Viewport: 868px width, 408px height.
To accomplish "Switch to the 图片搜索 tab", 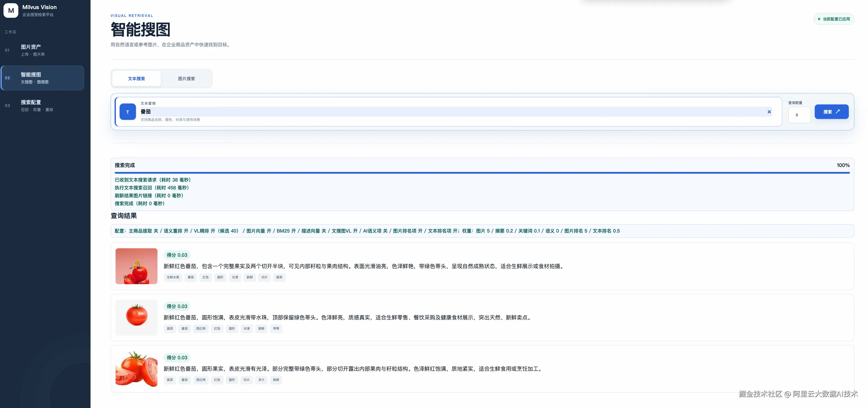I will tap(186, 79).
